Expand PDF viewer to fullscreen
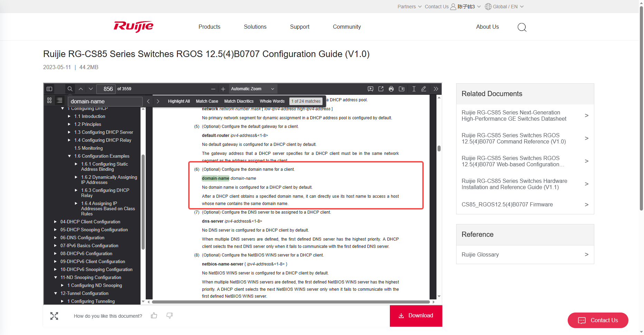Image resolution: width=644 pixels, height=335 pixels. tap(54, 316)
